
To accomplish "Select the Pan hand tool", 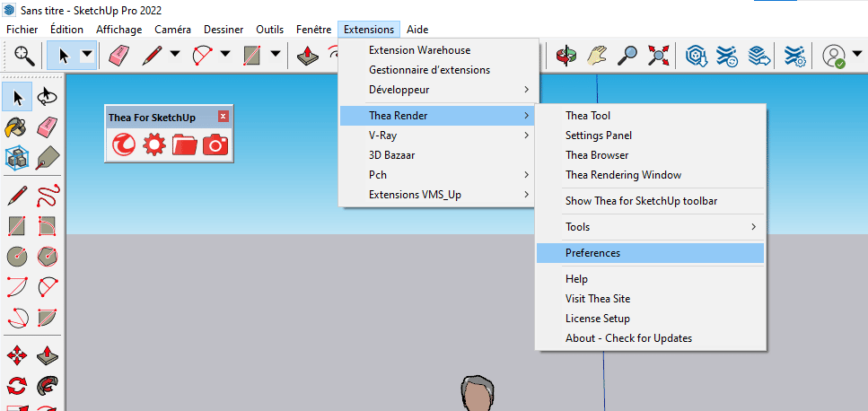I will tap(597, 55).
